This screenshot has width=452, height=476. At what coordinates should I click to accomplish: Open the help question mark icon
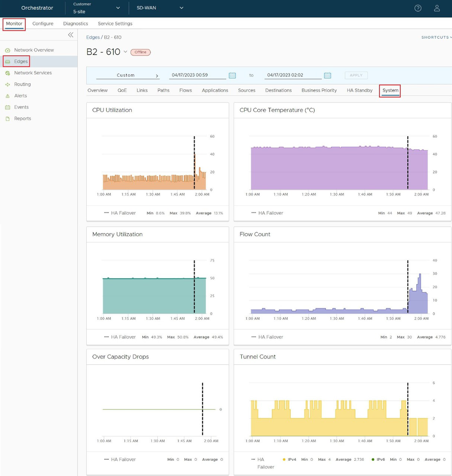coord(418,8)
